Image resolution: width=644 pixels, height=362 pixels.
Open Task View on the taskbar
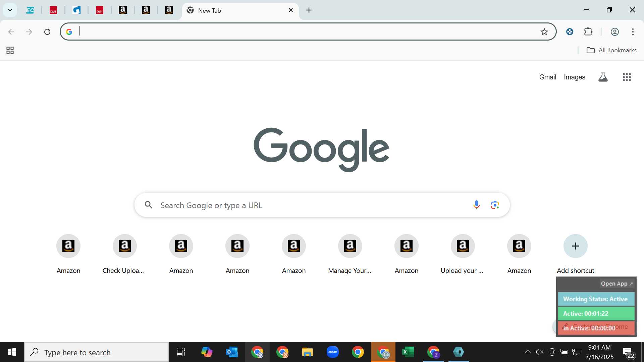181,352
